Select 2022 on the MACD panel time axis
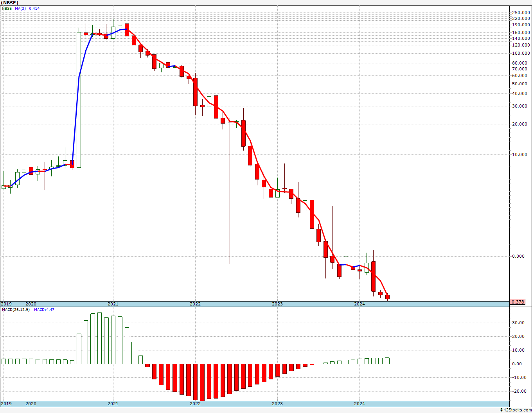Viewport: 532px width, 413px height. [195, 403]
